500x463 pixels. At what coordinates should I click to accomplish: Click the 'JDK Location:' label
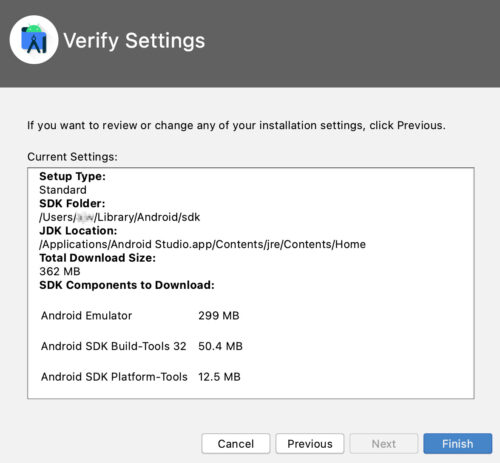pos(78,231)
